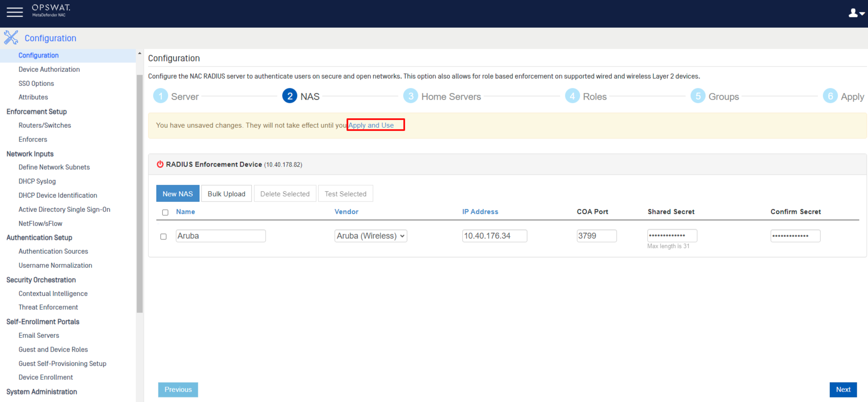The image size is (868, 402).
Task: Toggle the select-all NAS checkbox in header
Action: [x=165, y=212]
